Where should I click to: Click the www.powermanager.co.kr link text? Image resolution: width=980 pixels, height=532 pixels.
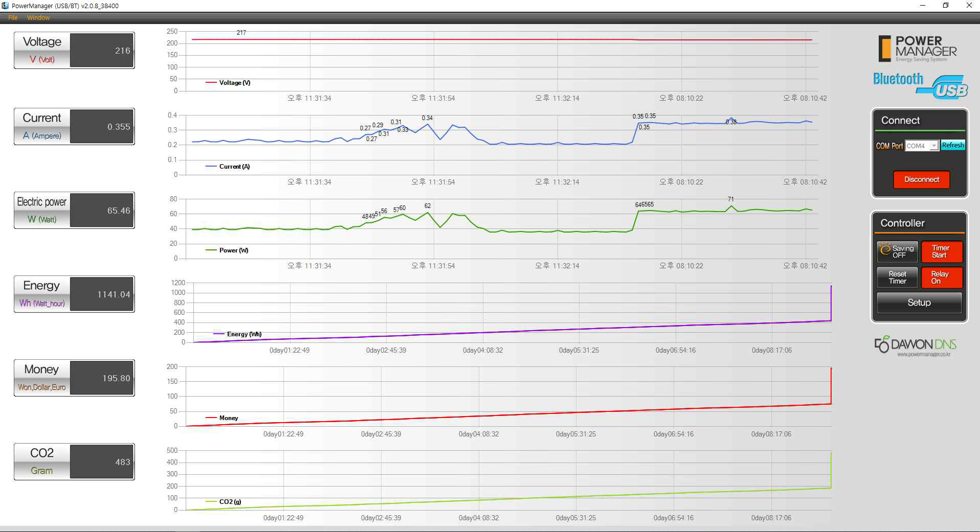pos(924,354)
